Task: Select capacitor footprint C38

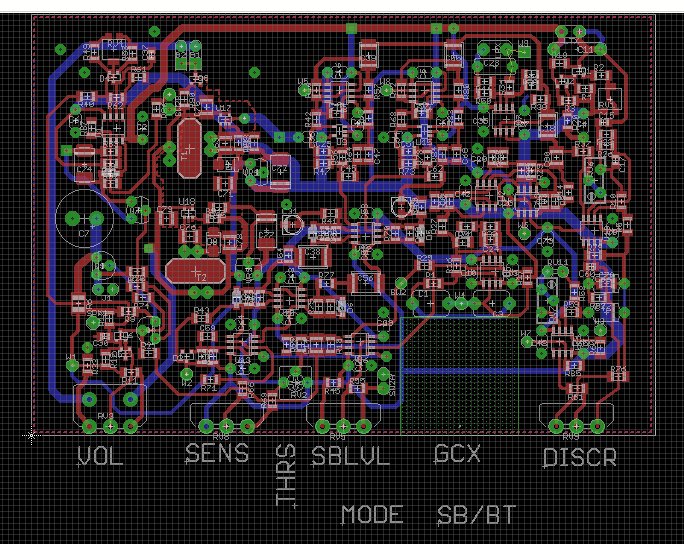Action: point(313,256)
